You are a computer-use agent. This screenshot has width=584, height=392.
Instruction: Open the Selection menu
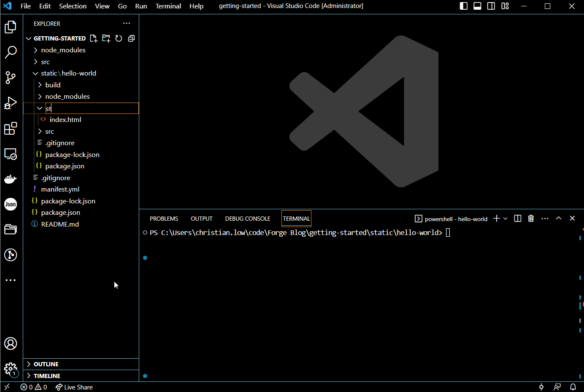pos(73,6)
